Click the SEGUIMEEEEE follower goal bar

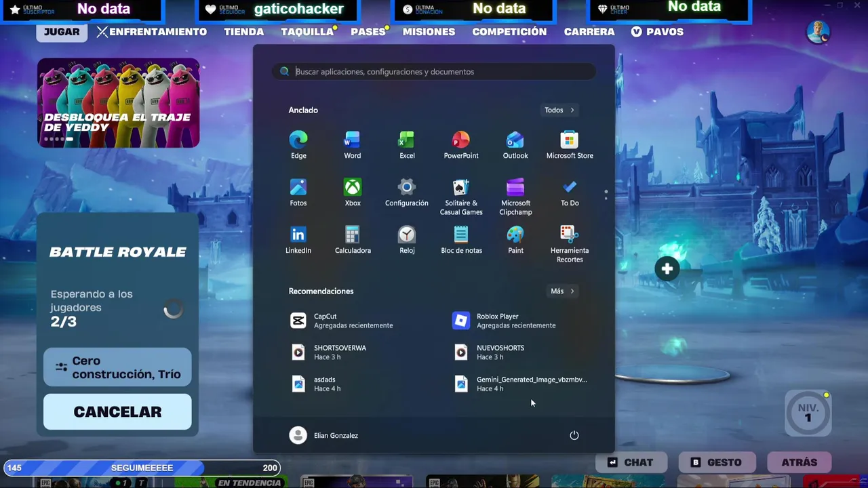(142, 468)
